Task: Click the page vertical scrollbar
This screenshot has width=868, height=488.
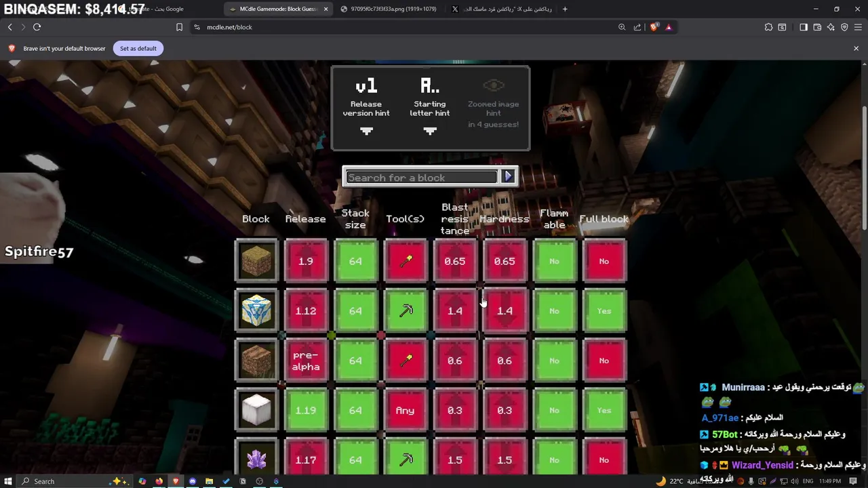Action: tap(864, 169)
